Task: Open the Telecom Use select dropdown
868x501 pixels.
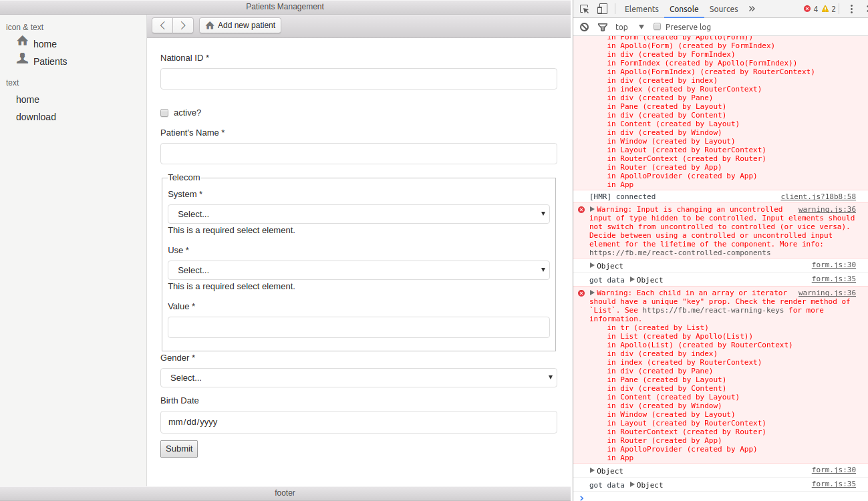Action: (359, 270)
